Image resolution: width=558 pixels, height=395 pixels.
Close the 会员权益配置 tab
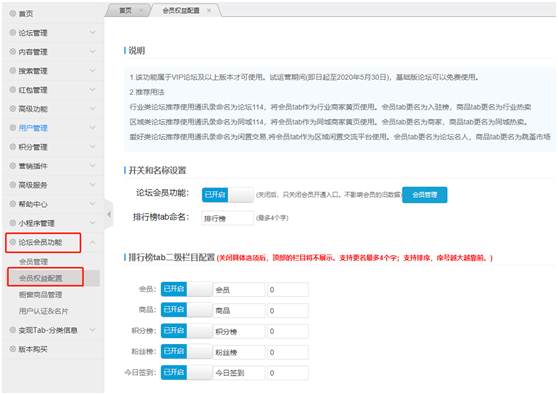[x=209, y=11]
